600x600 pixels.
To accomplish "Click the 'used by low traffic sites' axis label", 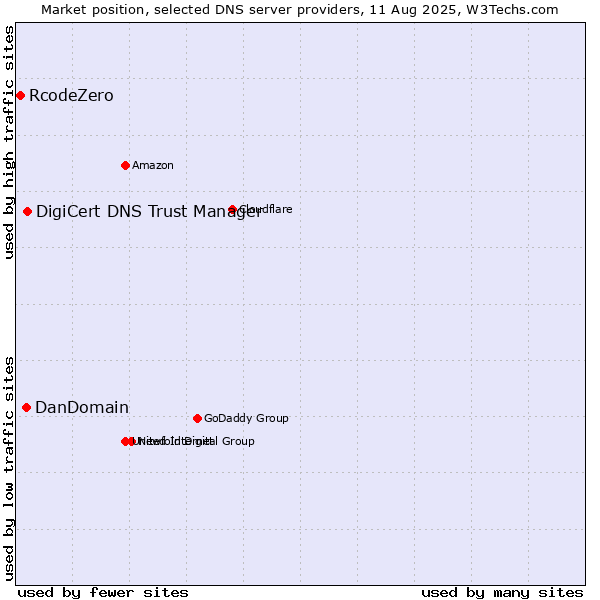I will (8, 469).
